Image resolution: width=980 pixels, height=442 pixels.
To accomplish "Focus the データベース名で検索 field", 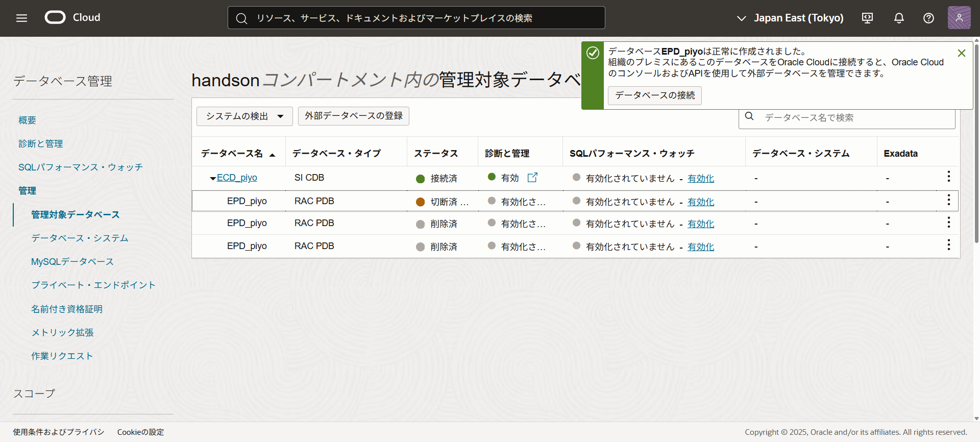I will (x=847, y=118).
